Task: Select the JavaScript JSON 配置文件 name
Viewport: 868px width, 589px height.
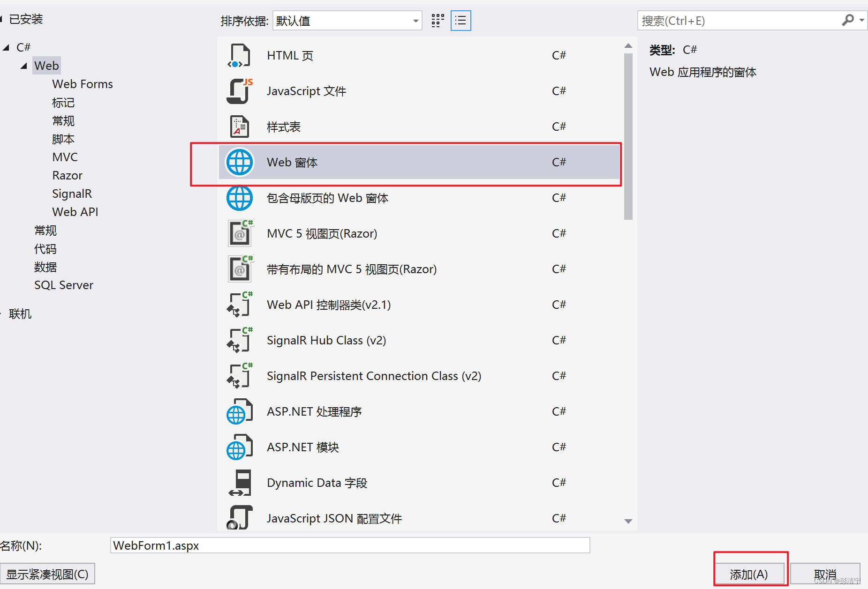Action: pyautogui.click(x=334, y=518)
